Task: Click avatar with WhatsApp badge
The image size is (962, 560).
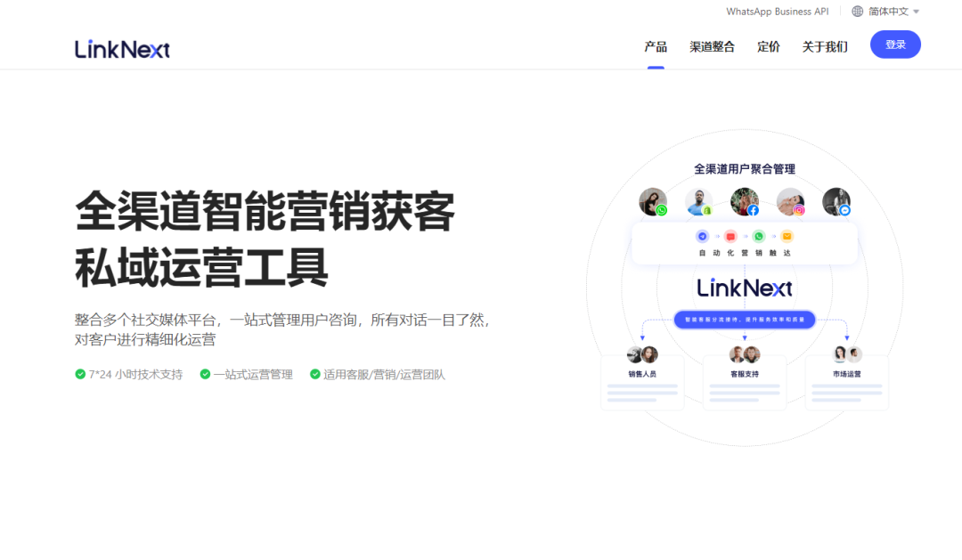Action: [653, 202]
